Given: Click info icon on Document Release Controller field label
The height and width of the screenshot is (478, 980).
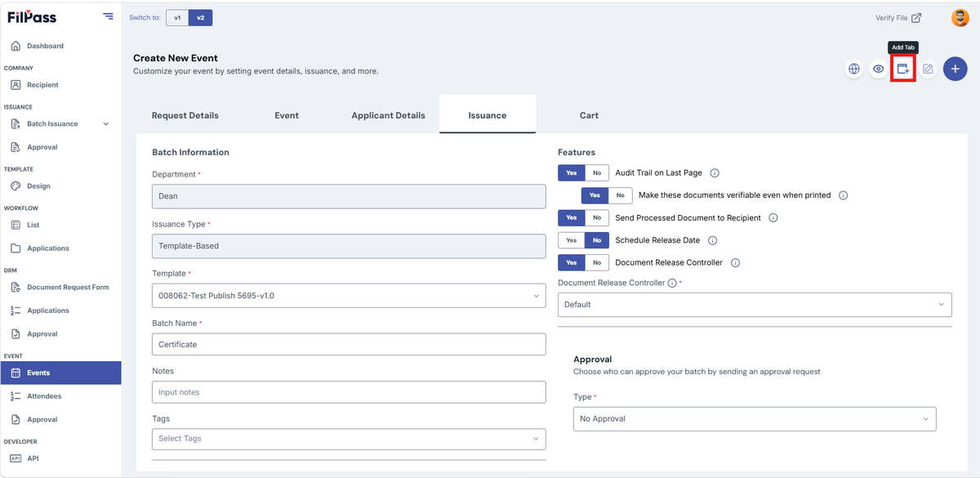Looking at the screenshot, I should (672, 283).
